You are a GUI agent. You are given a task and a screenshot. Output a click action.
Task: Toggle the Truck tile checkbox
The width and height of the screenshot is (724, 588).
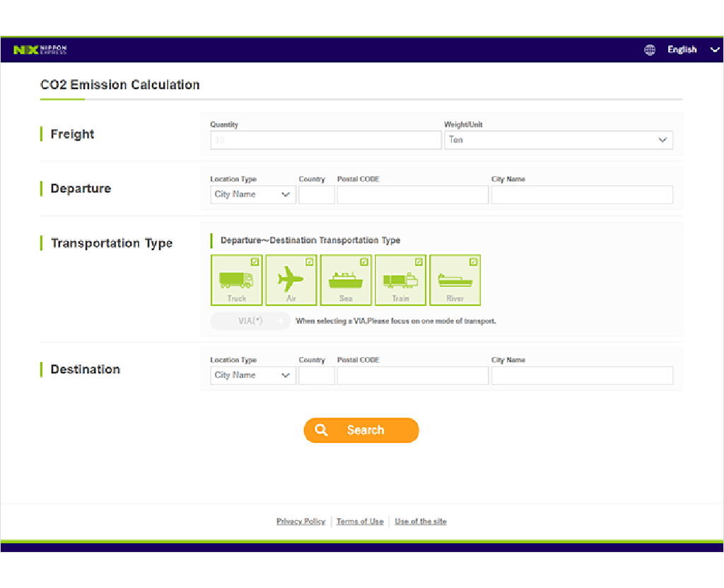pyautogui.click(x=255, y=261)
